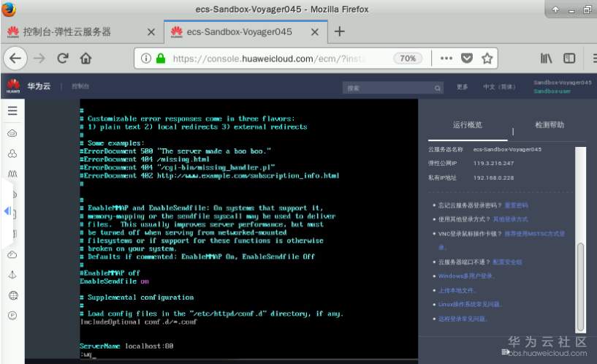Click the right help panel scrollbar thumb

click(x=581, y=287)
